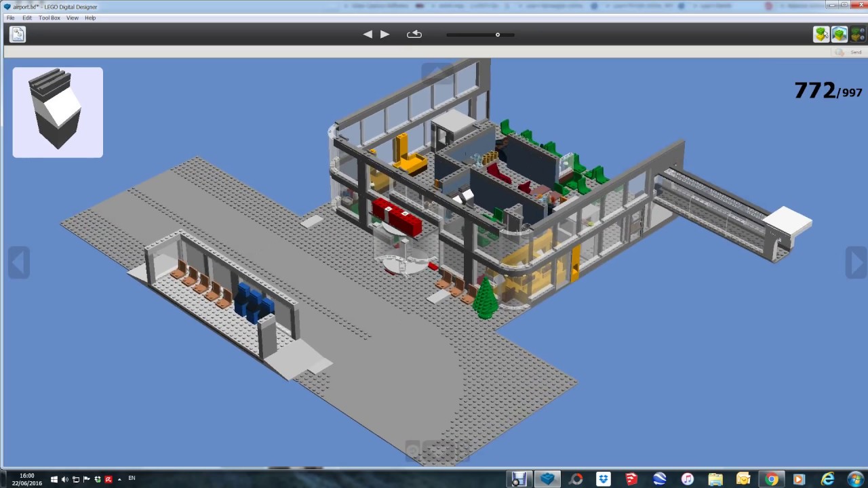Viewport: 868px width, 488px height.
Task: Open File Explorer folder in taskbar
Action: pyautogui.click(x=715, y=479)
